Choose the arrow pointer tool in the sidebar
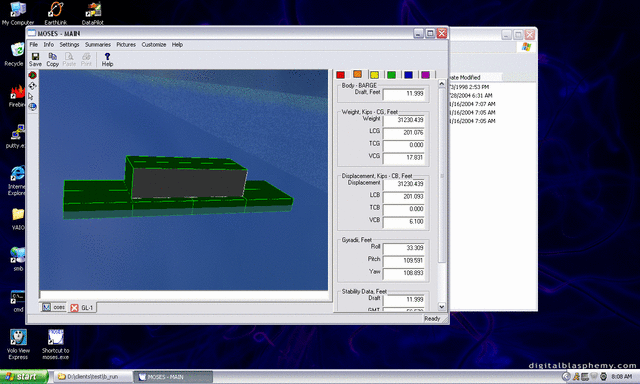The height and width of the screenshot is (384, 640). [x=31, y=96]
